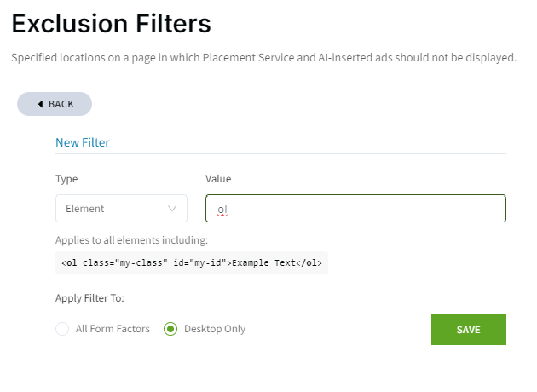This screenshot has height=392, width=537.
Task: Select the All Form Factors radio button
Action: (x=62, y=329)
